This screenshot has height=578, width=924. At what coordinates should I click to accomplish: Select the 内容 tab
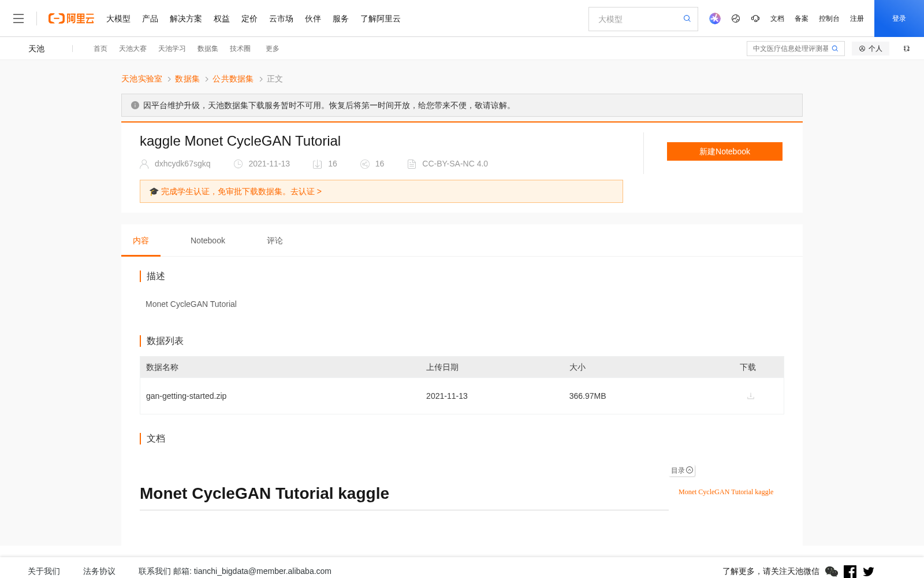pyautogui.click(x=141, y=240)
